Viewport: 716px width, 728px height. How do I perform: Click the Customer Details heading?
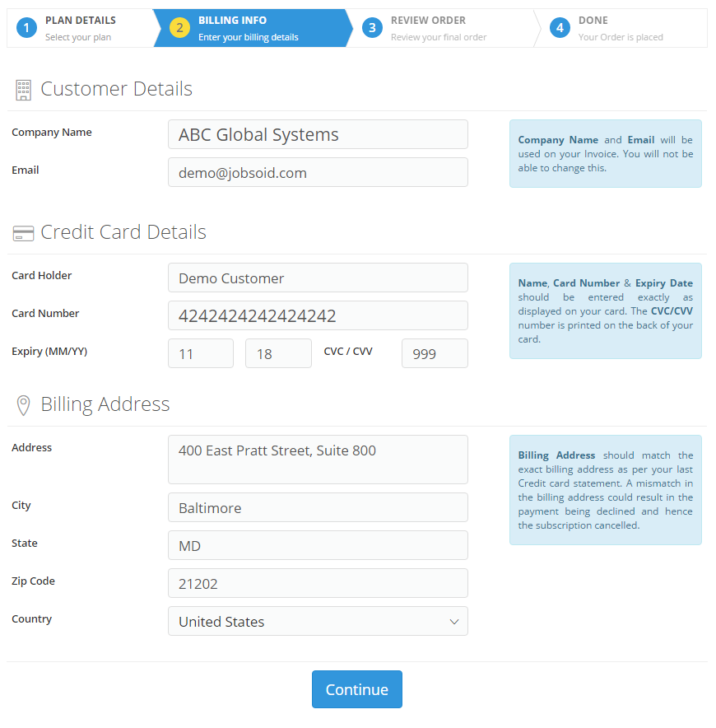[117, 89]
